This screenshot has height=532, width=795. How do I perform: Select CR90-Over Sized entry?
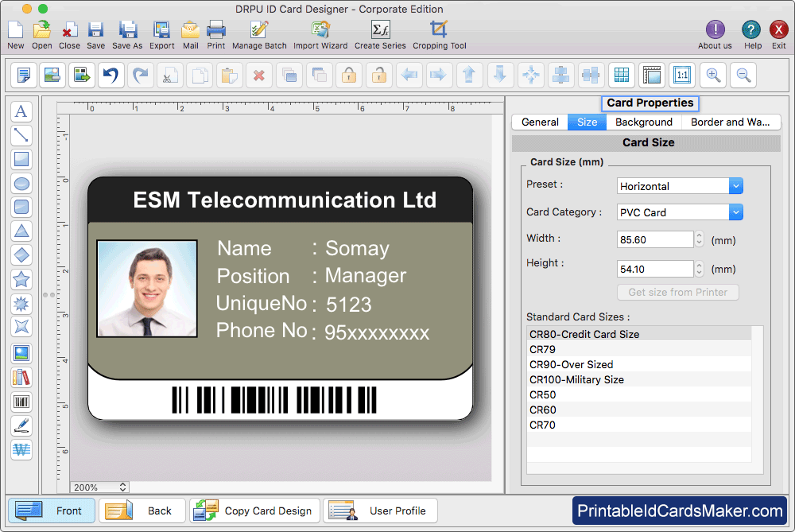pos(639,364)
